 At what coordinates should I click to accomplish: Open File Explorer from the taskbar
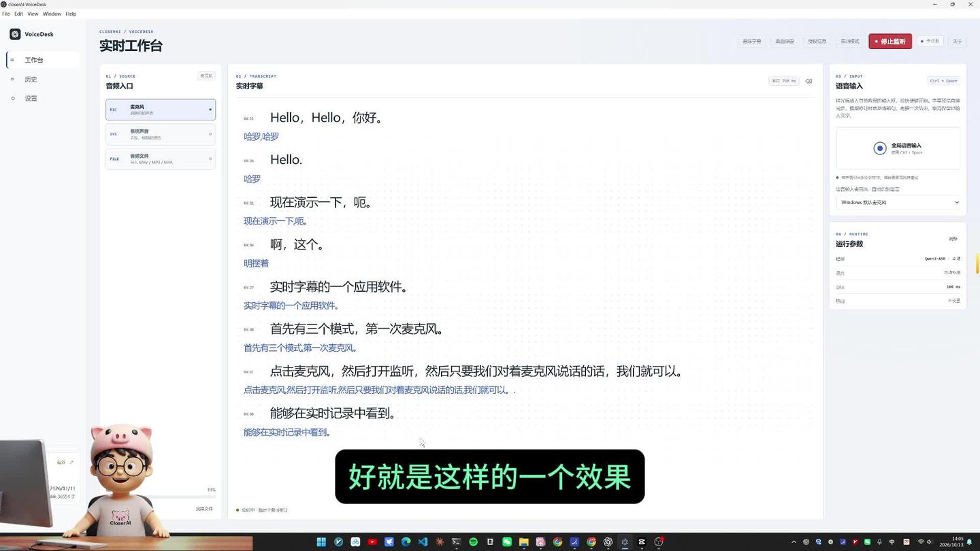pyautogui.click(x=524, y=542)
